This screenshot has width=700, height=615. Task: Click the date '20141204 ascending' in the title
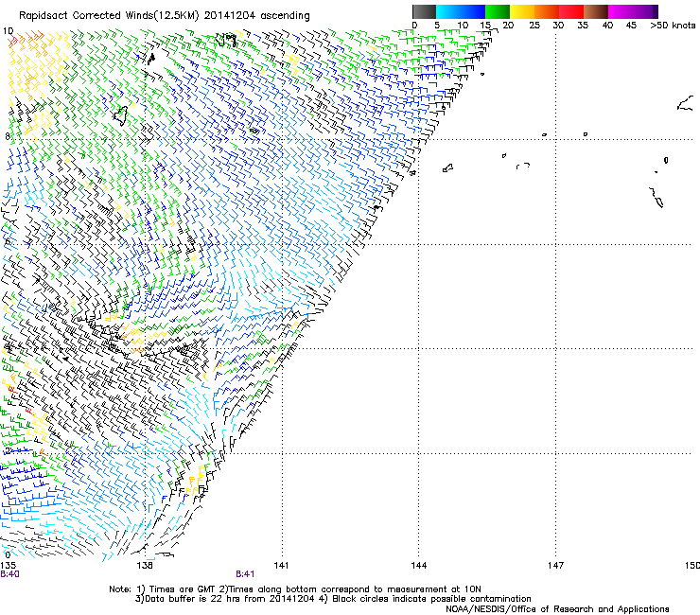[x=256, y=16]
